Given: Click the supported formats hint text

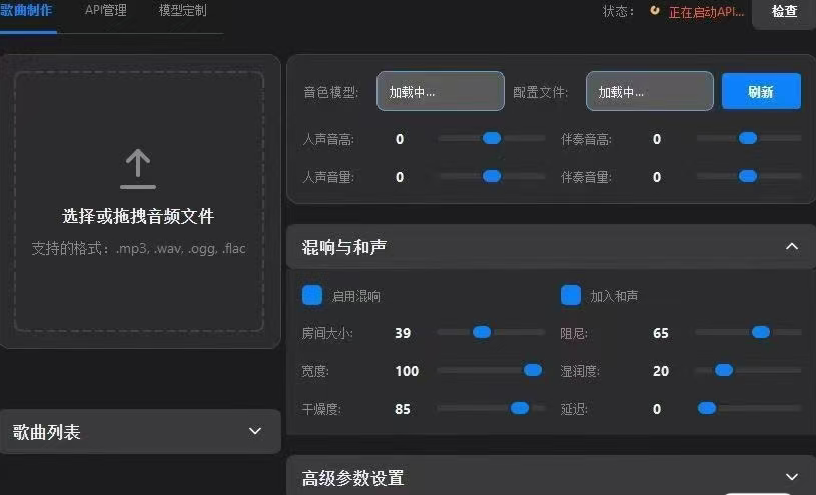Looking at the screenshot, I should pyautogui.click(x=138, y=248).
